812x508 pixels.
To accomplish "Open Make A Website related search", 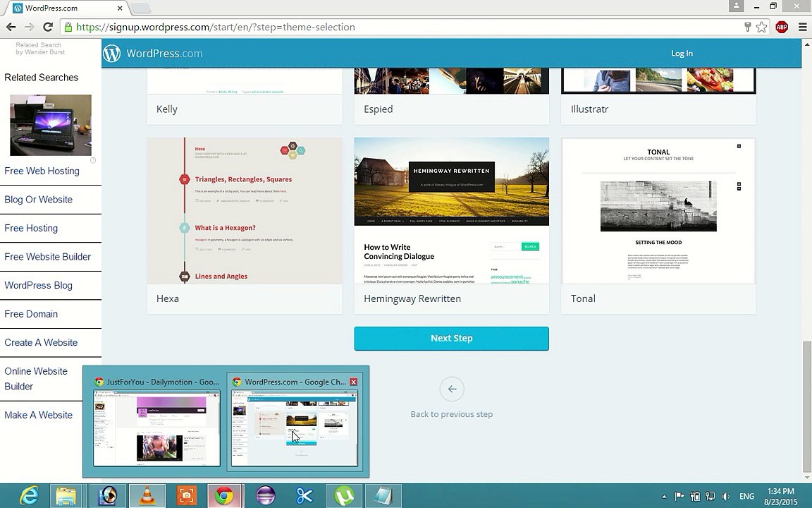I will [x=38, y=415].
